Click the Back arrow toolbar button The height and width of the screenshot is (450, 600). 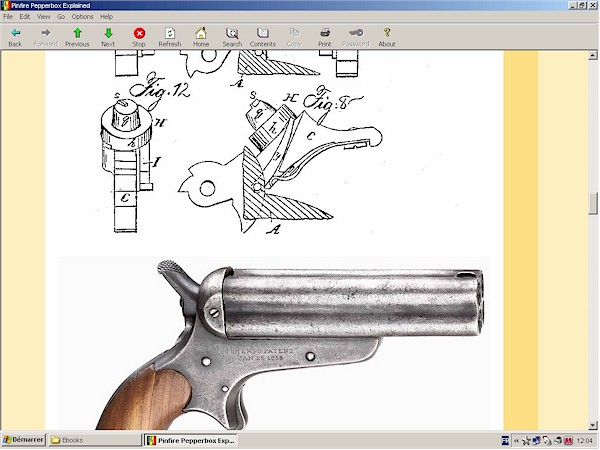[x=15, y=37]
